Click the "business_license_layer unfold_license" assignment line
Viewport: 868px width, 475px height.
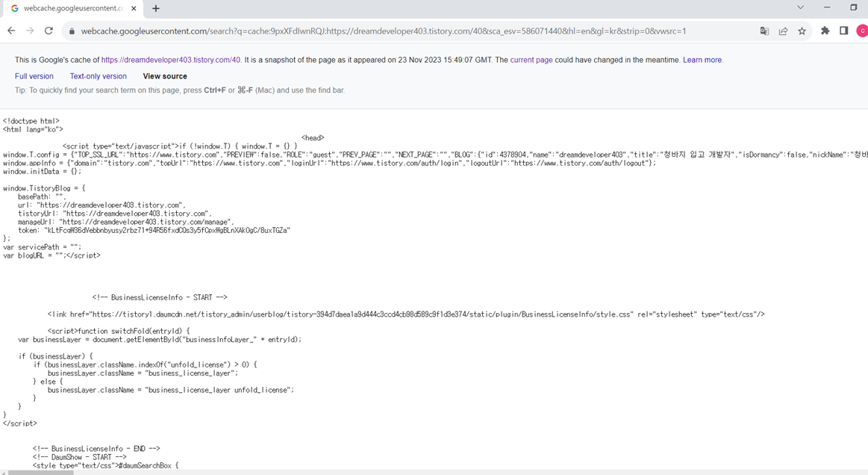[171, 390]
